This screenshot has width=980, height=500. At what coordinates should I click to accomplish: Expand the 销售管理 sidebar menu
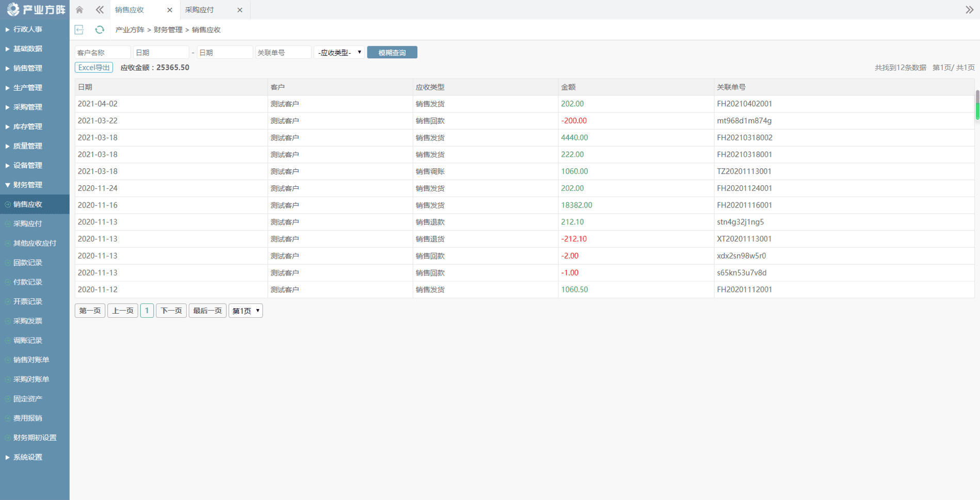click(x=28, y=68)
